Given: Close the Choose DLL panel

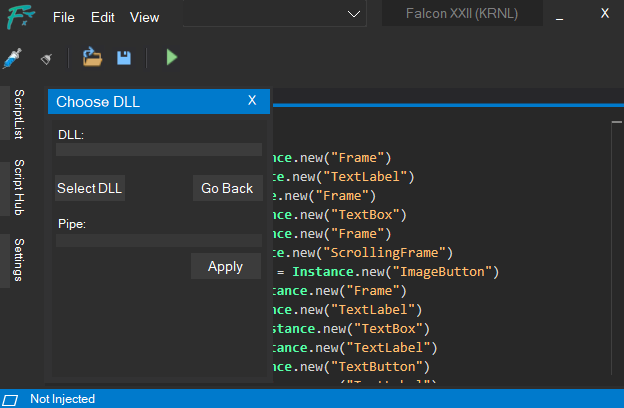Looking at the screenshot, I should pos(252,100).
